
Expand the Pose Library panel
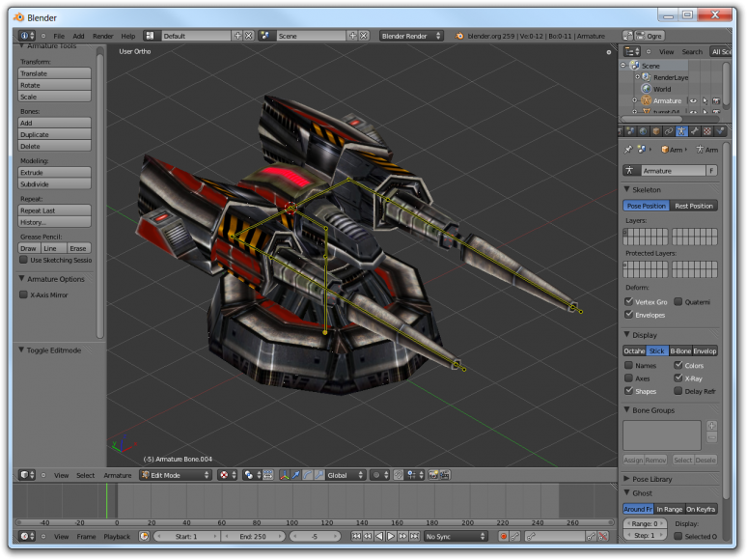coord(627,479)
